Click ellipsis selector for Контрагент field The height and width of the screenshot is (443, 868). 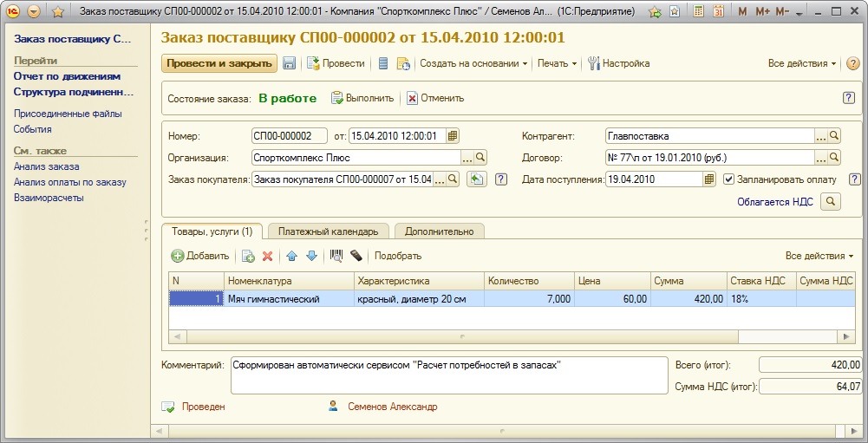821,135
